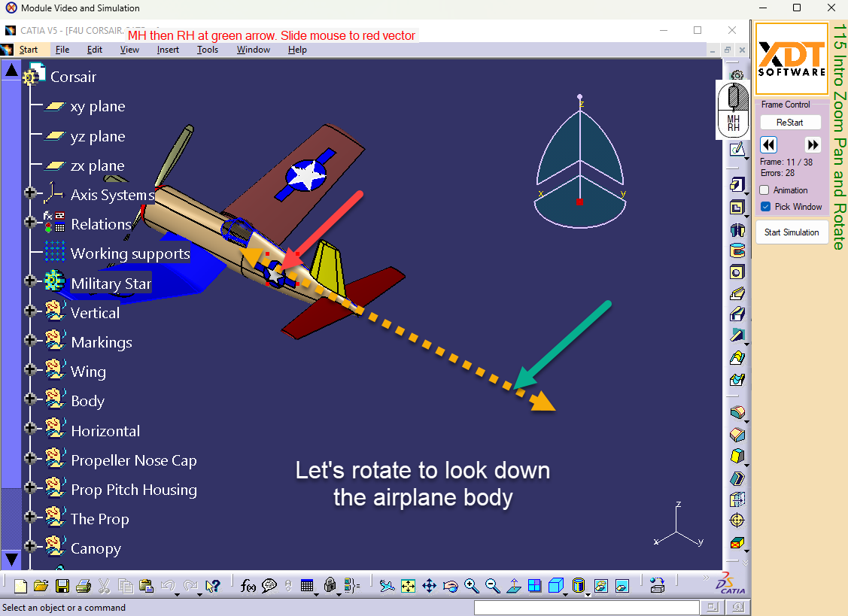Expand the Military Star tree node
The image size is (848, 616).
pos(30,281)
